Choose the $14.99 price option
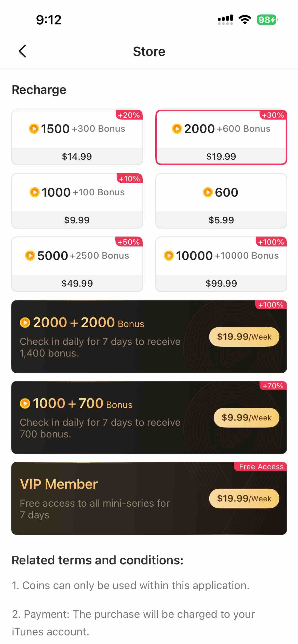 click(x=77, y=156)
